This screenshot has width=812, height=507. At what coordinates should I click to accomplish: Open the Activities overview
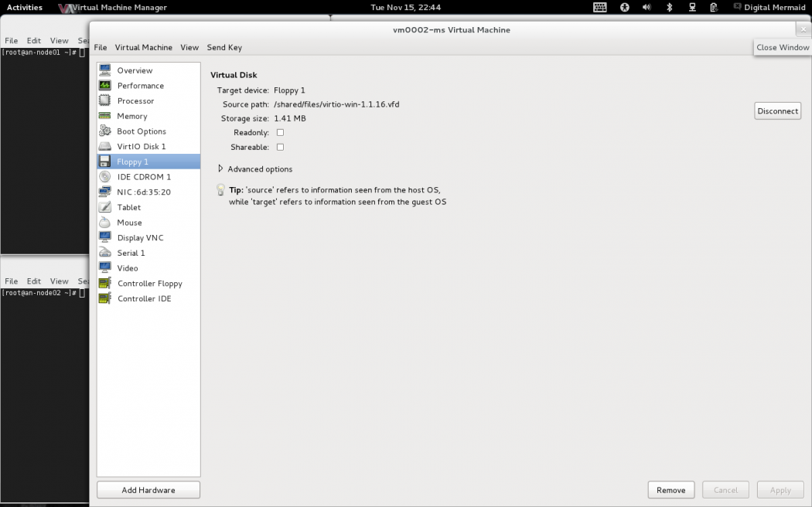point(25,8)
